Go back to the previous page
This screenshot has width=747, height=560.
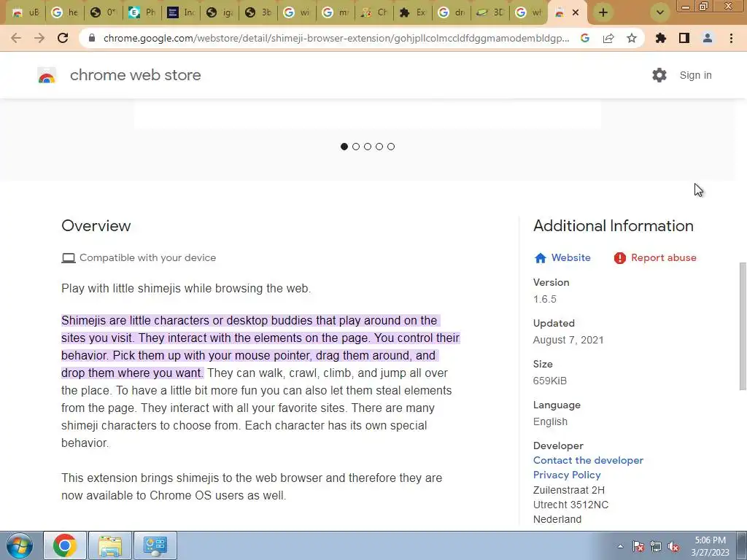pos(16,38)
